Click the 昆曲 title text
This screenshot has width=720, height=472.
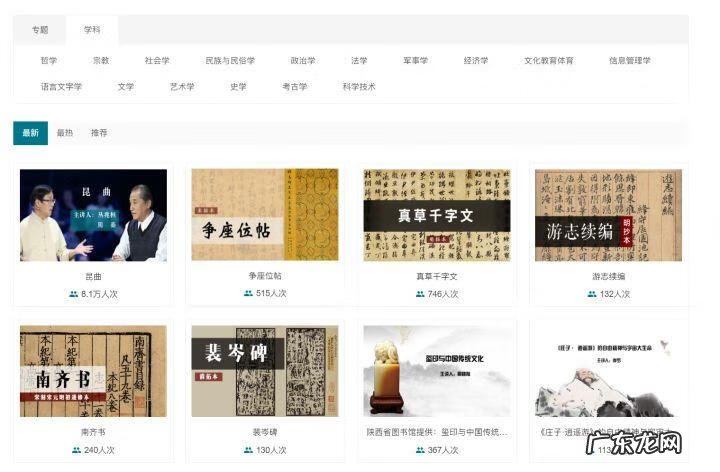tap(93, 276)
